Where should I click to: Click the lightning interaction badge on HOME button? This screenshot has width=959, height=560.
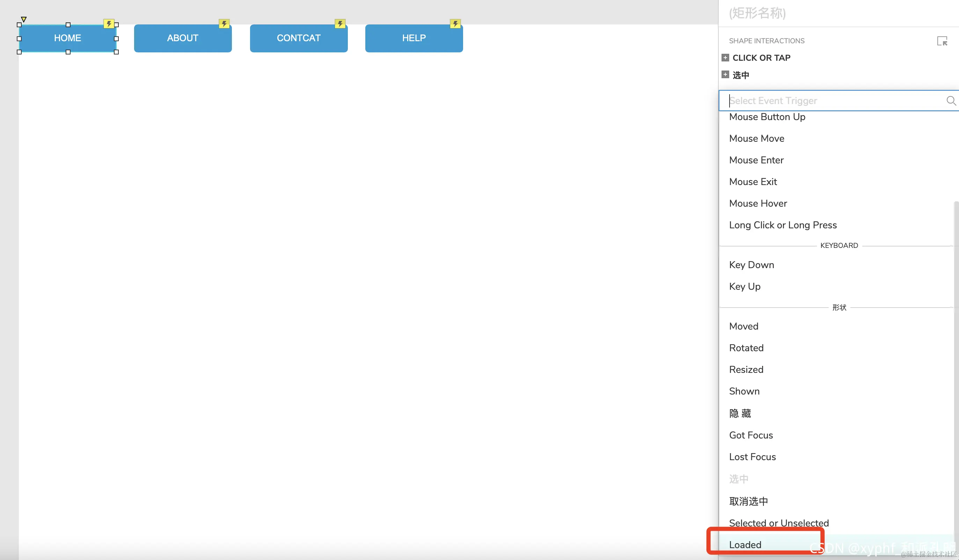click(x=109, y=24)
